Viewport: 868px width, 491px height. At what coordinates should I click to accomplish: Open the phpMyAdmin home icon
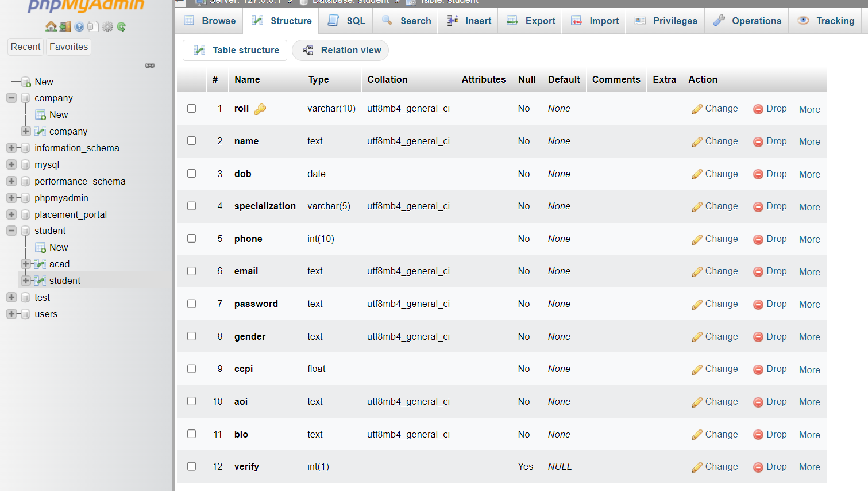pyautogui.click(x=51, y=26)
